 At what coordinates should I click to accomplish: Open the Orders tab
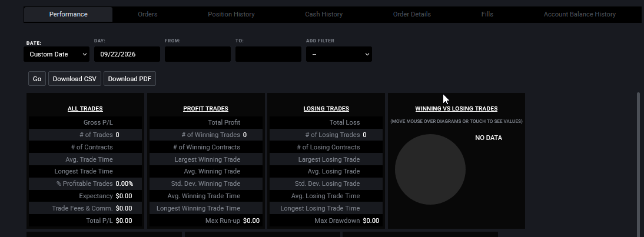coord(147,14)
